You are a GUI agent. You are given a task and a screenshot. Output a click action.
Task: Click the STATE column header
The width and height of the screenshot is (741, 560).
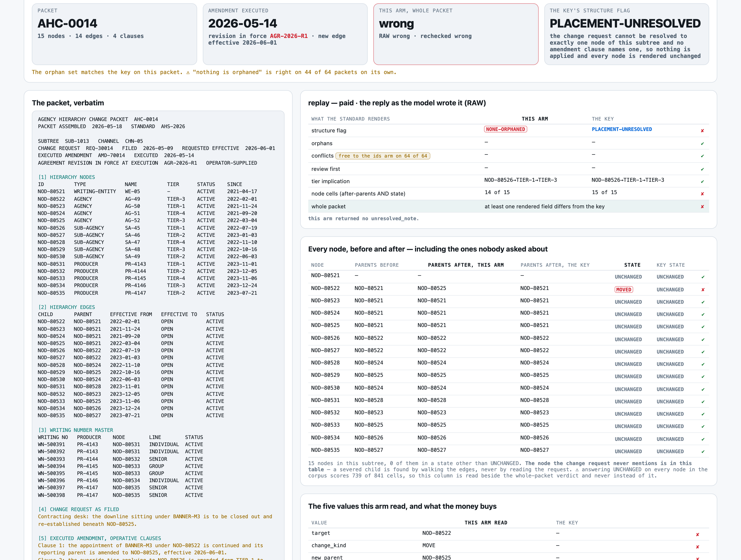click(632, 265)
